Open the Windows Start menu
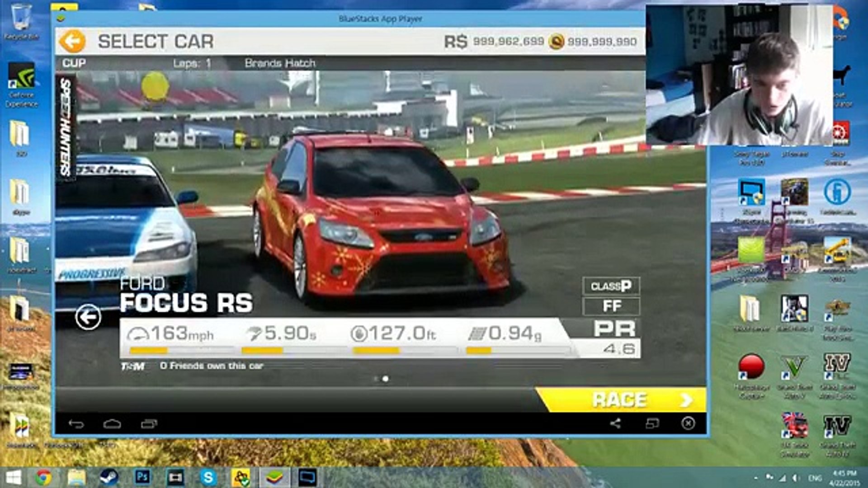The width and height of the screenshot is (868, 488). [13, 477]
